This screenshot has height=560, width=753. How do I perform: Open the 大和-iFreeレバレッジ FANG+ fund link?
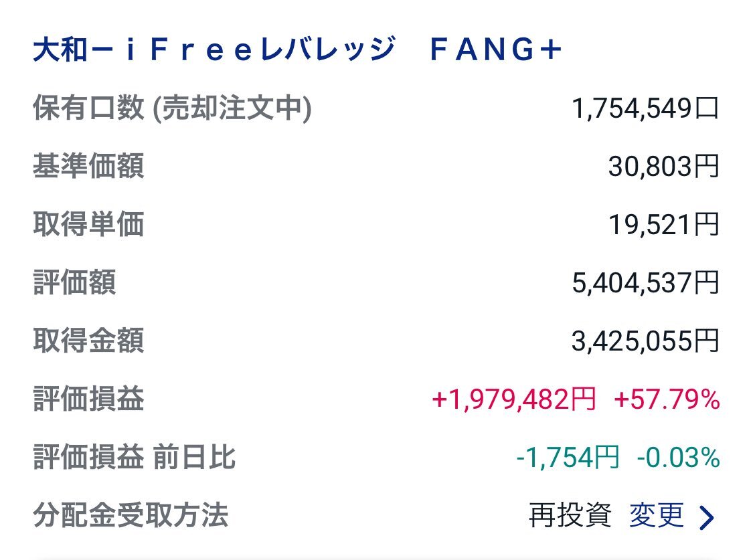click(297, 50)
